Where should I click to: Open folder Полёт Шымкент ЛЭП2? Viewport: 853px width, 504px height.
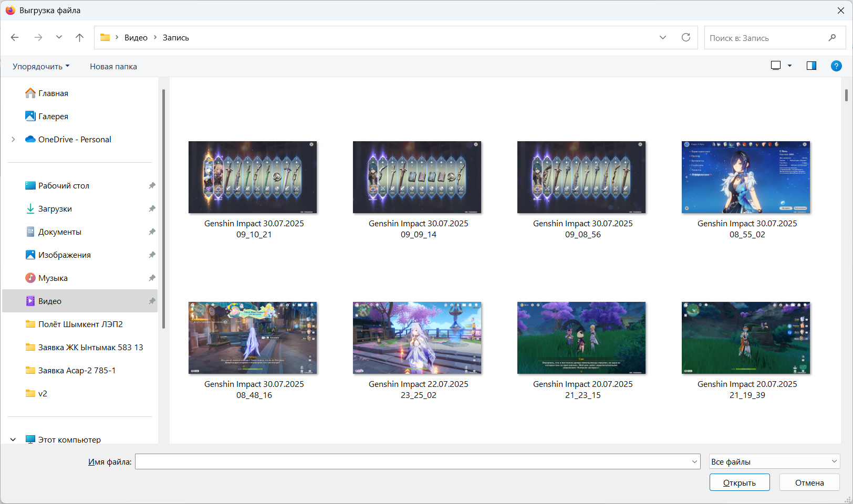[x=80, y=324]
